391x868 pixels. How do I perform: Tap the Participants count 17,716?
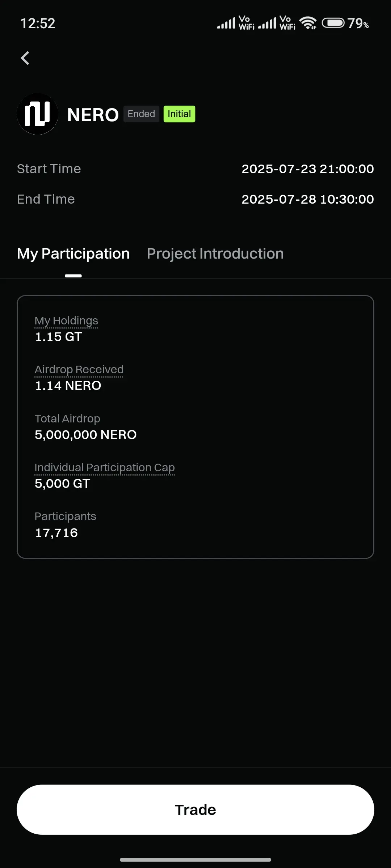pos(56,533)
